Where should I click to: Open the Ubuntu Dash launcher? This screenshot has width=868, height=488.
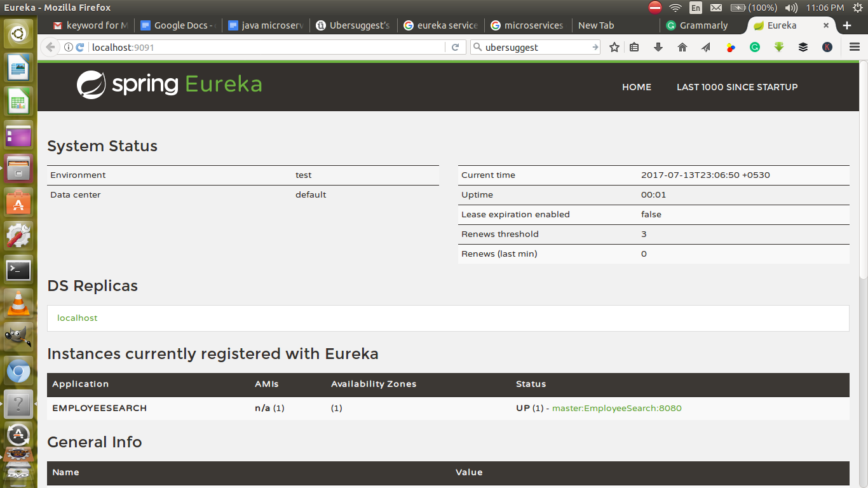tap(18, 33)
